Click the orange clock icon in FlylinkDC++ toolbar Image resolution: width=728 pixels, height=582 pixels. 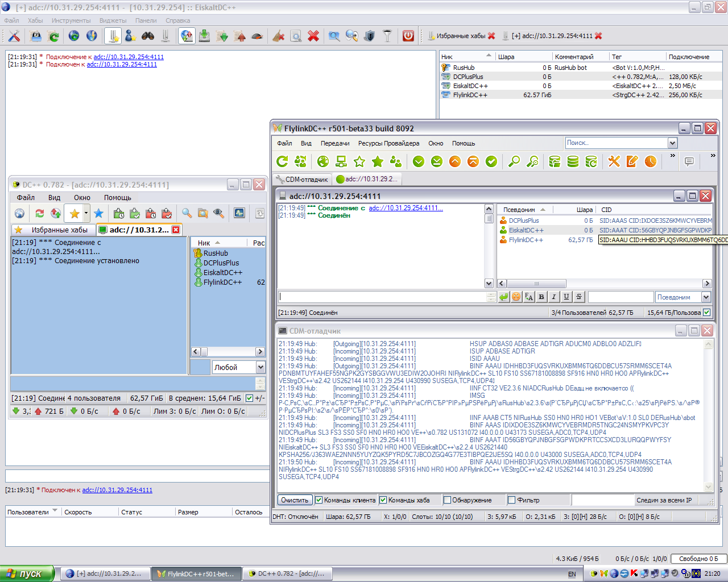(651, 161)
